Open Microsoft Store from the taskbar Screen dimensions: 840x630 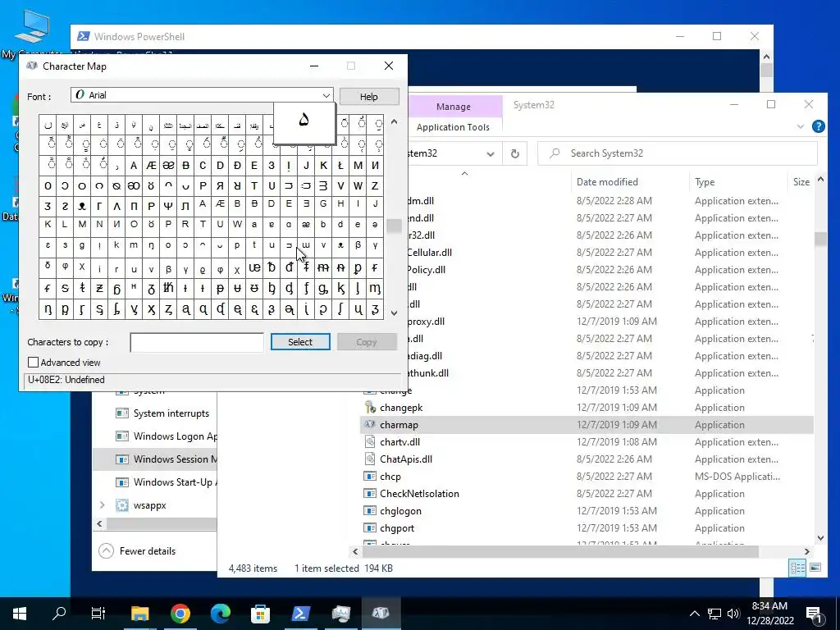(x=260, y=613)
